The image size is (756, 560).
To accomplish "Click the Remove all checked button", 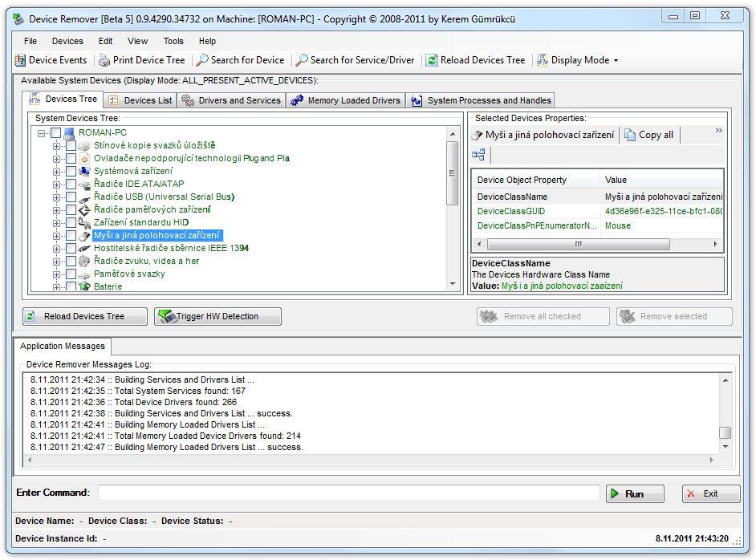I will click(x=543, y=317).
